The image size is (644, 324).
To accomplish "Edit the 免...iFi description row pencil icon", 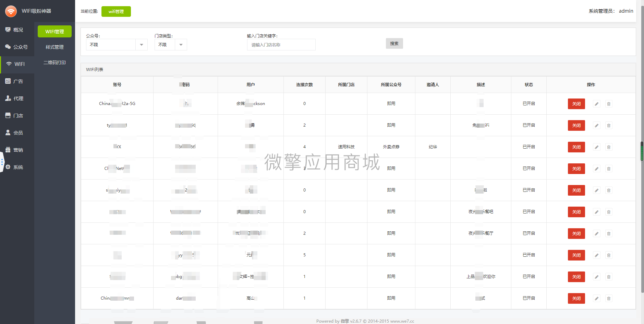I will tap(597, 125).
